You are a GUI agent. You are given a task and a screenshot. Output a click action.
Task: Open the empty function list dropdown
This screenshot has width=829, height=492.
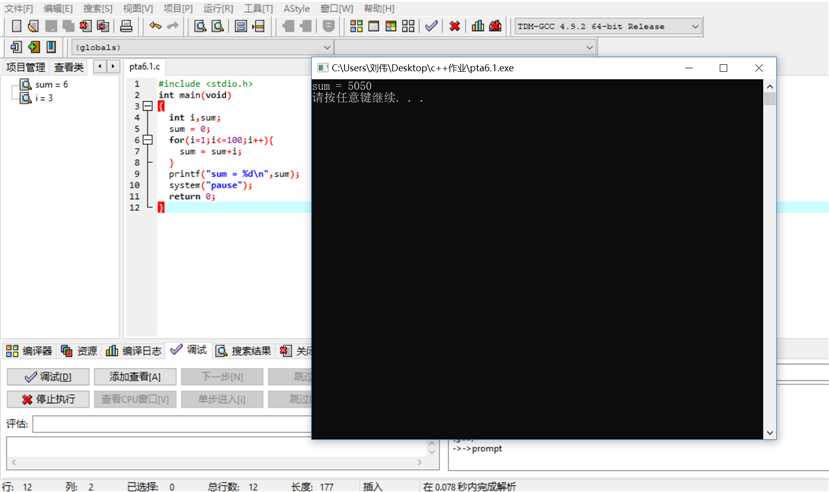465,48
